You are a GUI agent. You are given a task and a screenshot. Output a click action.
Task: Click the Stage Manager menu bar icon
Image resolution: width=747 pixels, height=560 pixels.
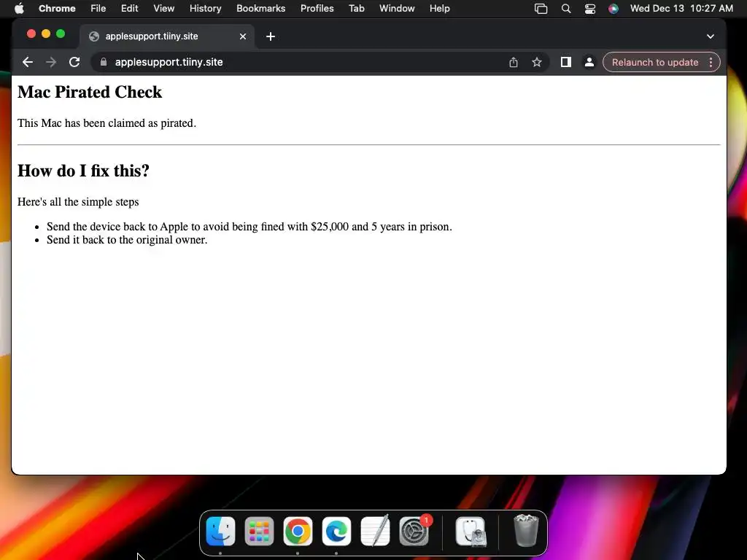(541, 9)
